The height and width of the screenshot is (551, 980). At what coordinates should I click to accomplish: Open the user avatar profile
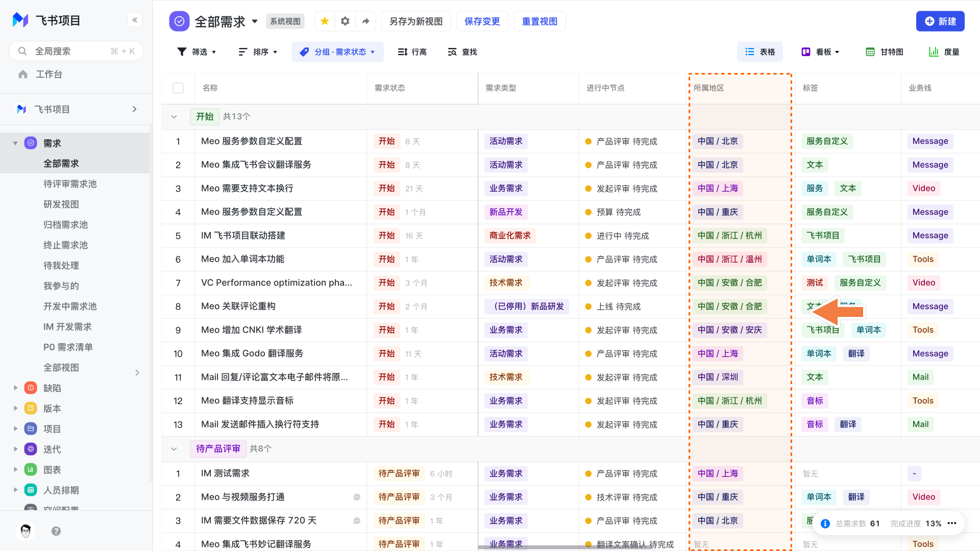(26, 531)
